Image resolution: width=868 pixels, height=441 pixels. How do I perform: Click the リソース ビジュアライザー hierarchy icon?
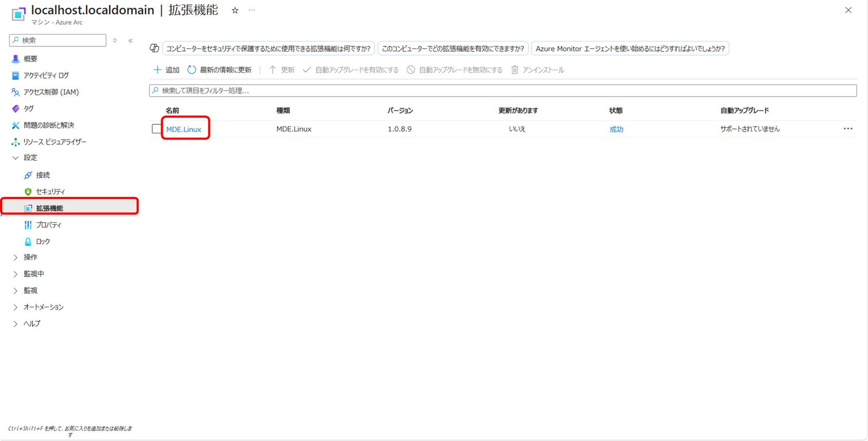pos(16,142)
